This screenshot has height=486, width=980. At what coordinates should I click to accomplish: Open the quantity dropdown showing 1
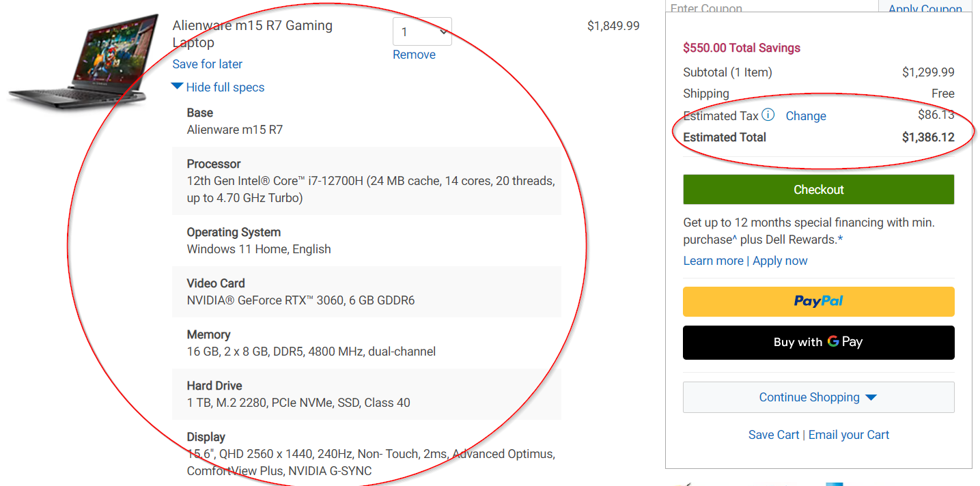click(x=422, y=31)
